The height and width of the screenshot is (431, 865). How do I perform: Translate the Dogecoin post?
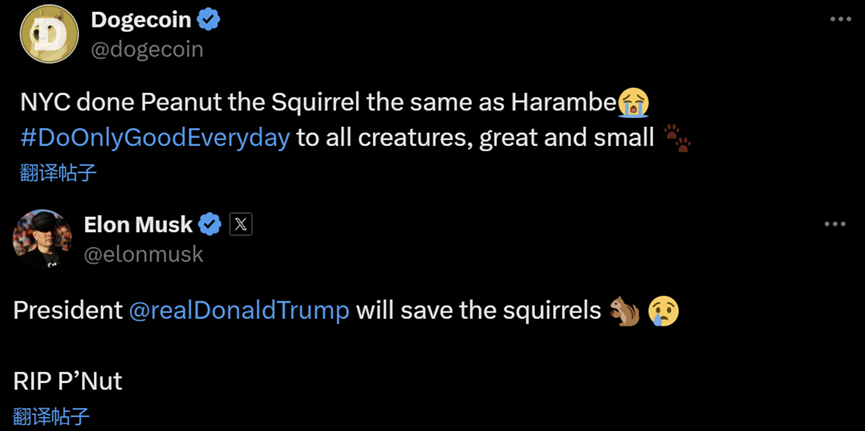58,172
